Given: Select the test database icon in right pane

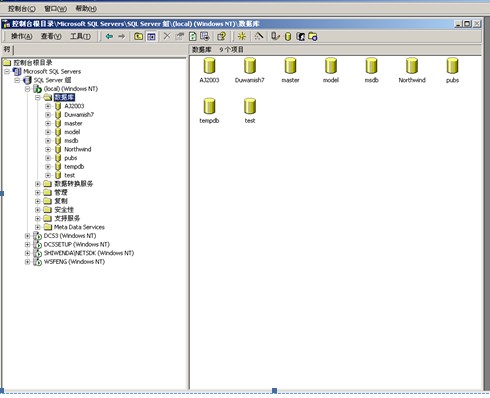Looking at the screenshot, I should point(250,106).
